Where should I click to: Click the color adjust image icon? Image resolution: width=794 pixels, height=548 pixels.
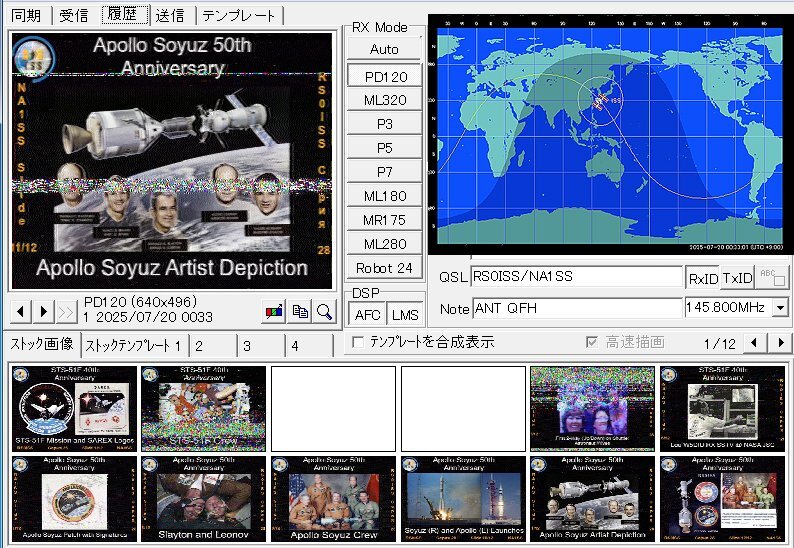coord(274,311)
